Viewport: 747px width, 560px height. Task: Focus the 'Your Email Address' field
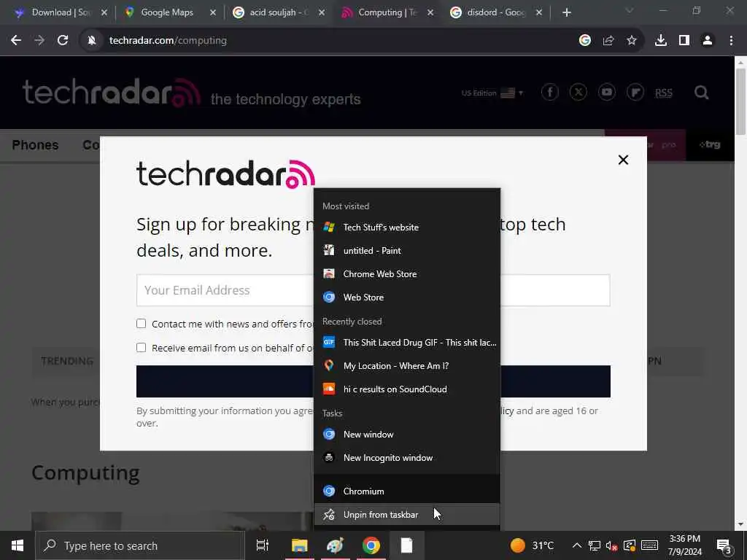click(373, 290)
